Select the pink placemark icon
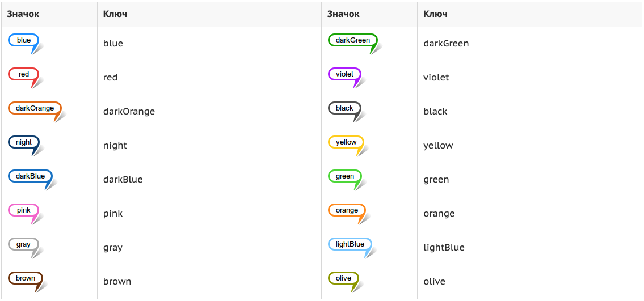Screen dimensions: 644x301 (x=26, y=214)
